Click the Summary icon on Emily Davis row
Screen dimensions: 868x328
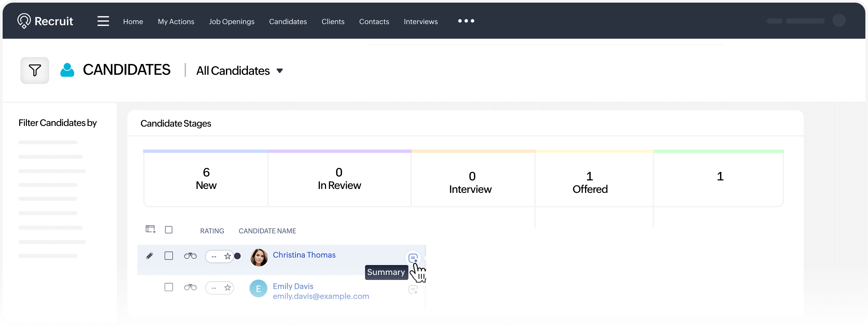click(413, 290)
